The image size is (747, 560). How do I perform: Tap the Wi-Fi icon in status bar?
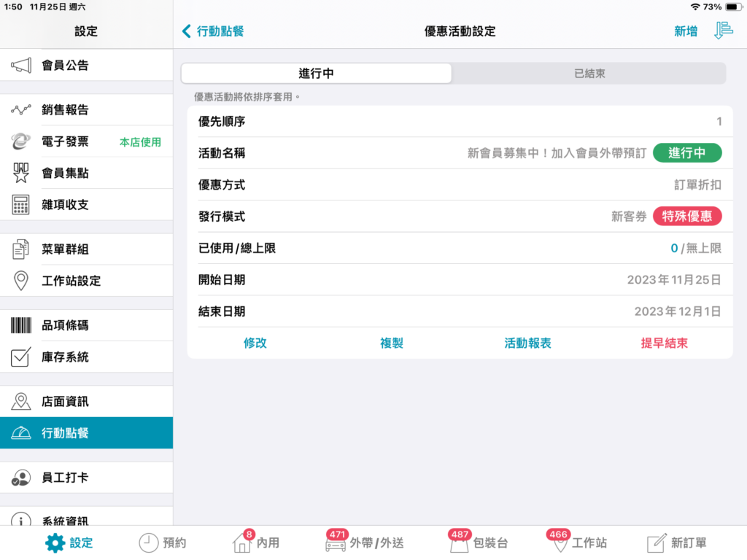click(695, 7)
